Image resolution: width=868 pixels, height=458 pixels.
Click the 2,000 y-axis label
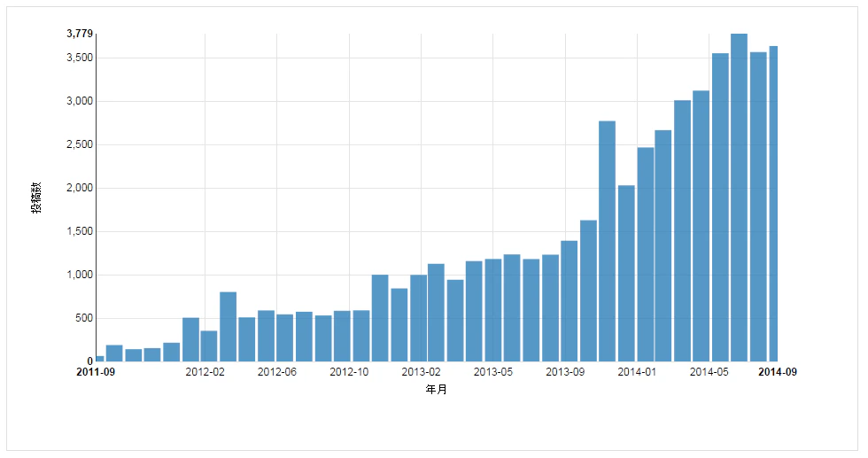tap(81, 188)
